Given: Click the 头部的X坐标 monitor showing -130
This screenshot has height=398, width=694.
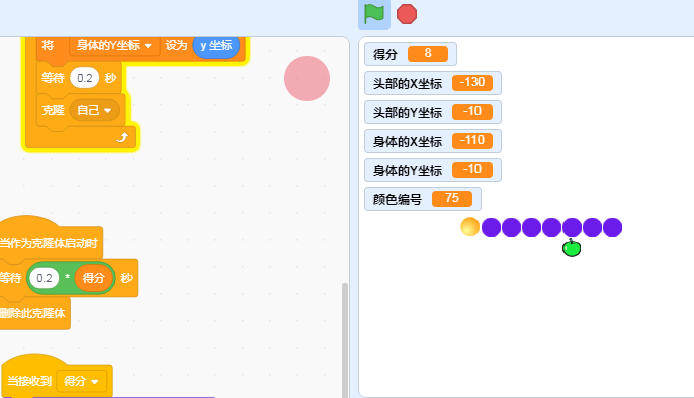Looking at the screenshot, I should click(433, 83).
